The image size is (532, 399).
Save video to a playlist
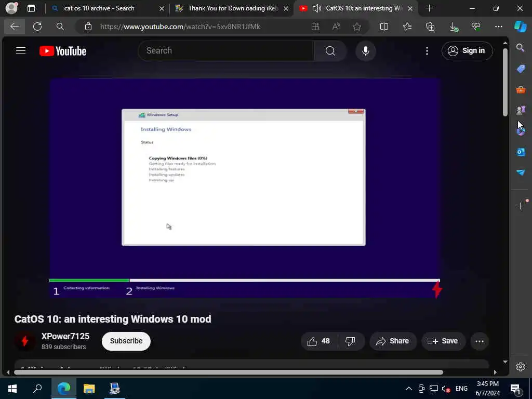click(x=442, y=341)
